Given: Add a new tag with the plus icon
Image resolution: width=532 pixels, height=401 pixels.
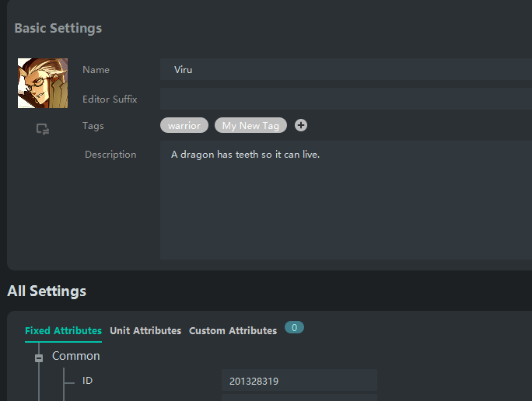Looking at the screenshot, I should tap(301, 125).
